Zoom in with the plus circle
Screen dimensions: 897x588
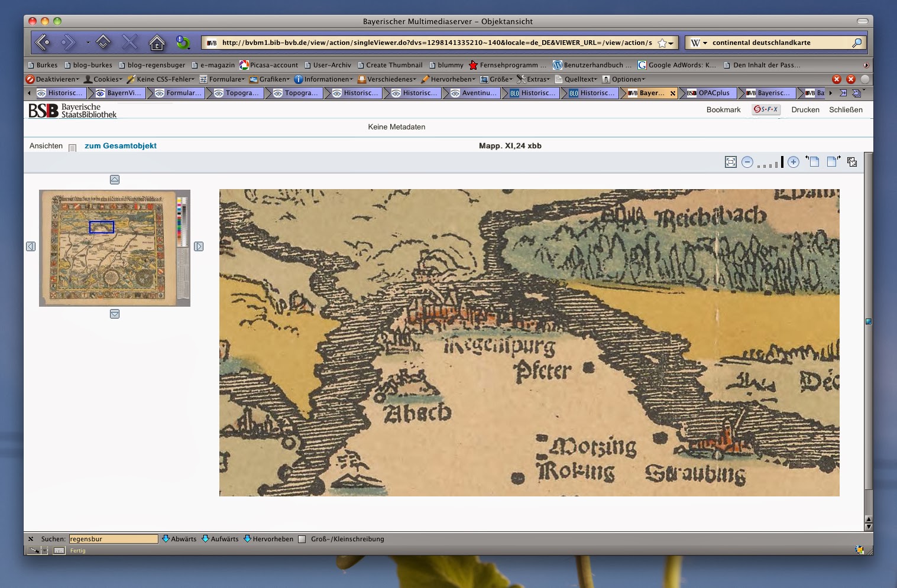tap(794, 162)
